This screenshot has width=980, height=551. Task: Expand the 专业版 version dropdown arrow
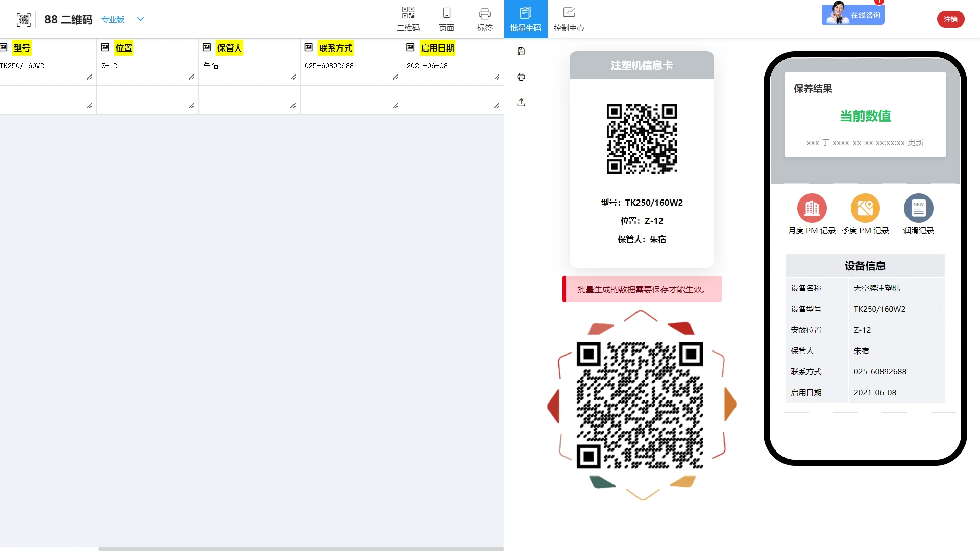[x=141, y=19]
